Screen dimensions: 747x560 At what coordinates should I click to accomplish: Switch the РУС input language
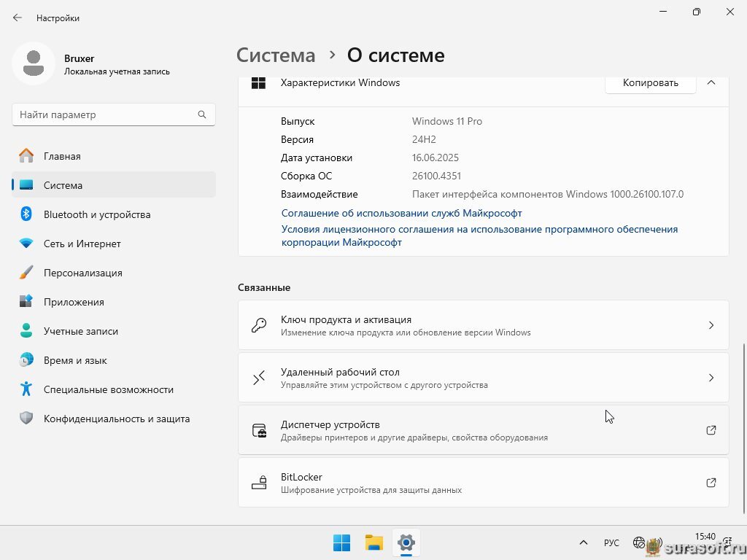(611, 542)
